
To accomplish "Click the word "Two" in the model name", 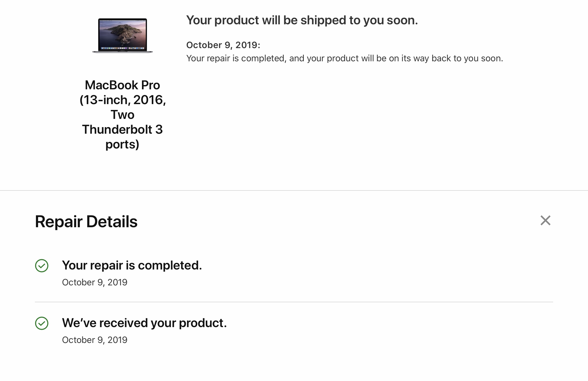I will pos(122,115).
